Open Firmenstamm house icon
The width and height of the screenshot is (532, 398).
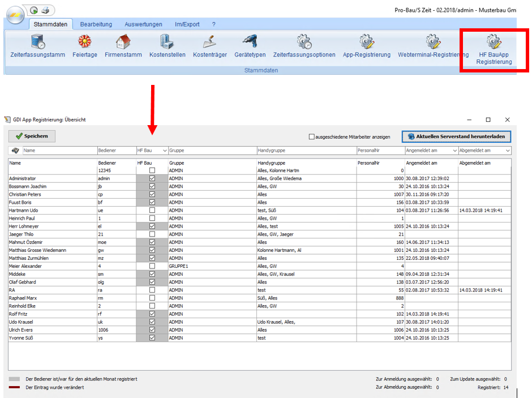point(123,42)
